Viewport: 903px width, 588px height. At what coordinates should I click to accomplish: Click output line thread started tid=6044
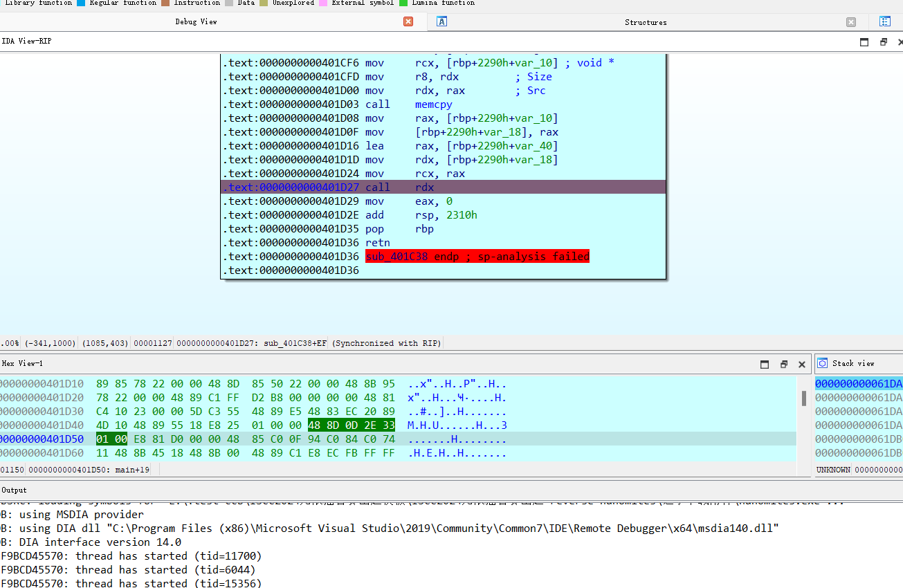pyautogui.click(x=128, y=569)
